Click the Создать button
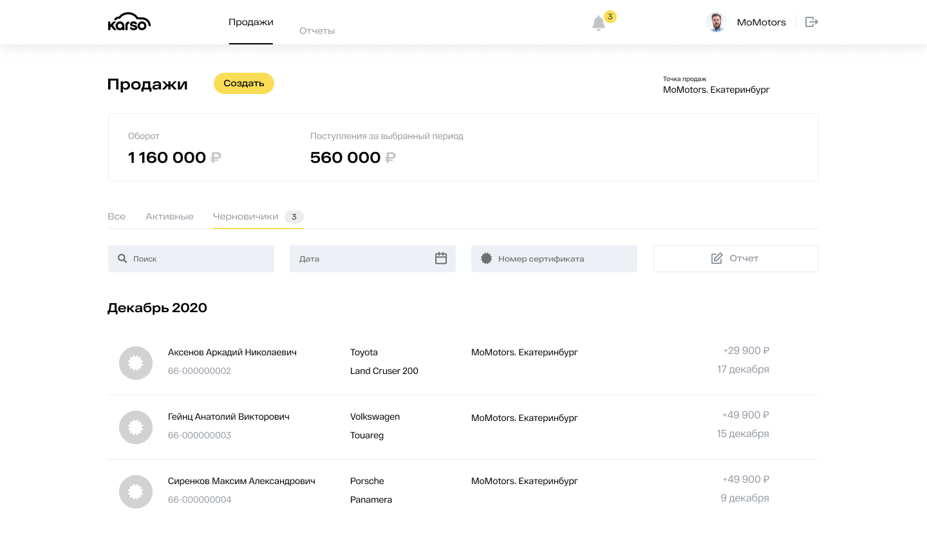927x560 pixels. pyautogui.click(x=244, y=83)
